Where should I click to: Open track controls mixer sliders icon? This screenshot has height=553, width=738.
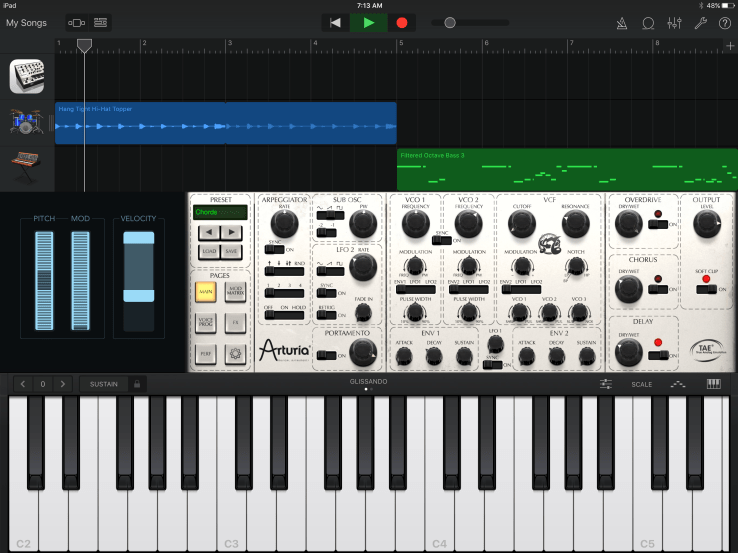[674, 22]
